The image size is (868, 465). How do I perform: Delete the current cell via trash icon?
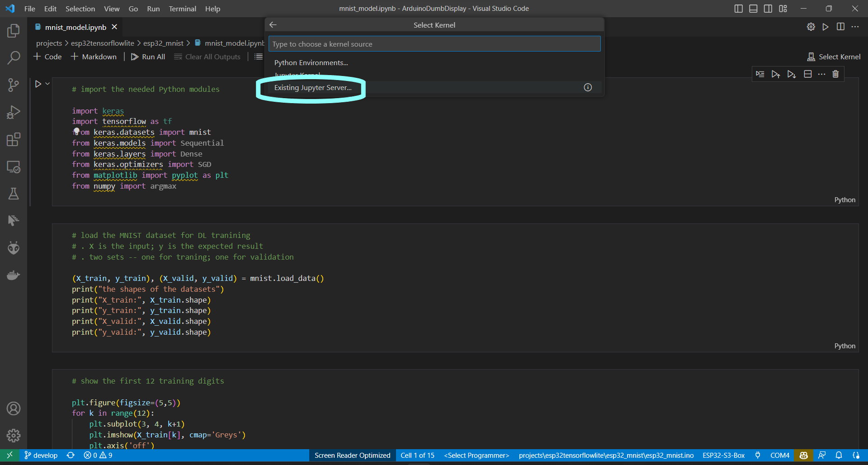[835, 74]
